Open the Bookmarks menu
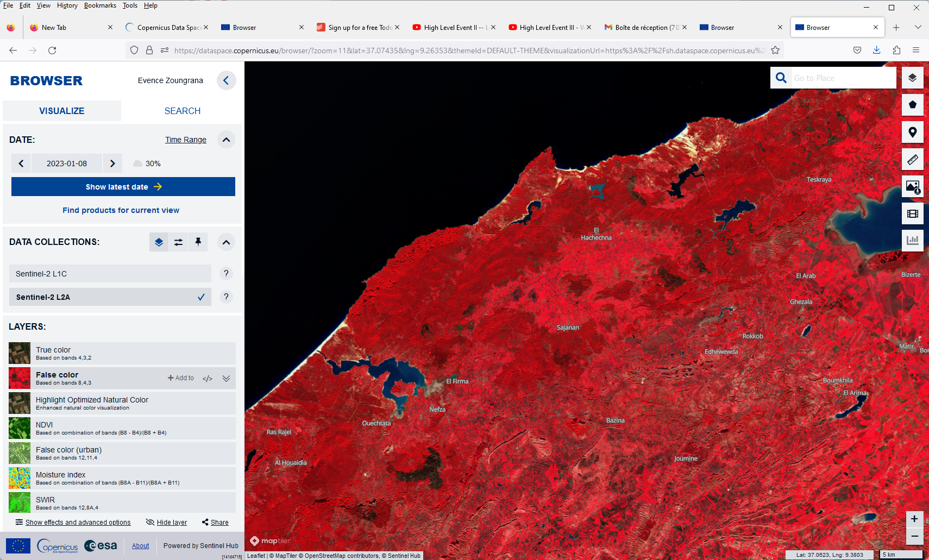The height and width of the screenshot is (560, 929). point(100,5)
